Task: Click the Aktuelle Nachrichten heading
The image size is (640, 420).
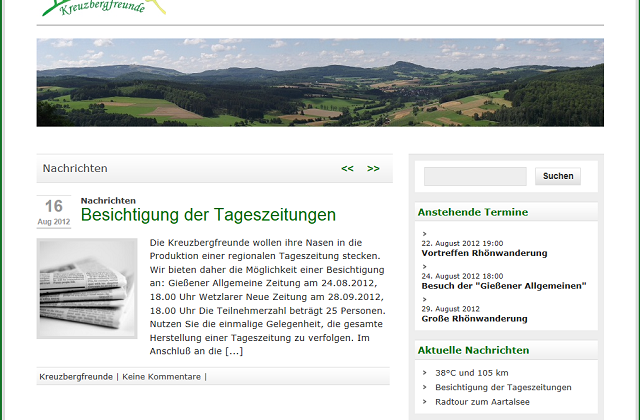Action: [473, 350]
